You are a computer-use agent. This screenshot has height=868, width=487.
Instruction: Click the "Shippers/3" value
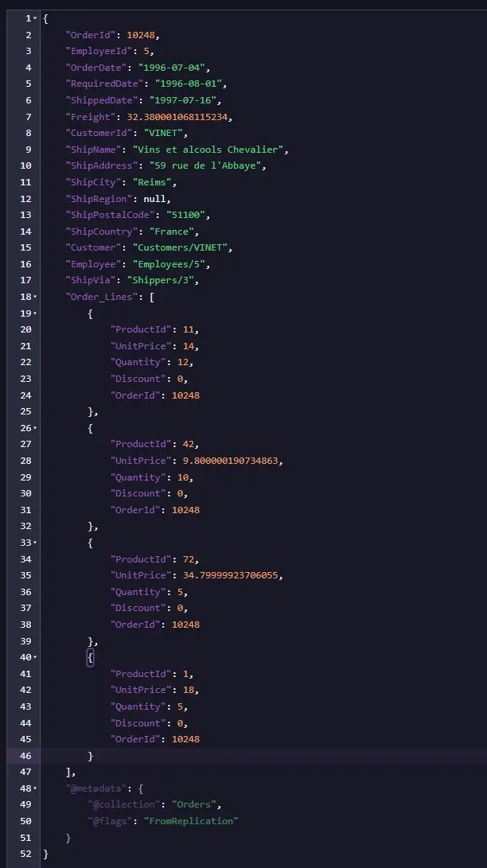point(161,280)
